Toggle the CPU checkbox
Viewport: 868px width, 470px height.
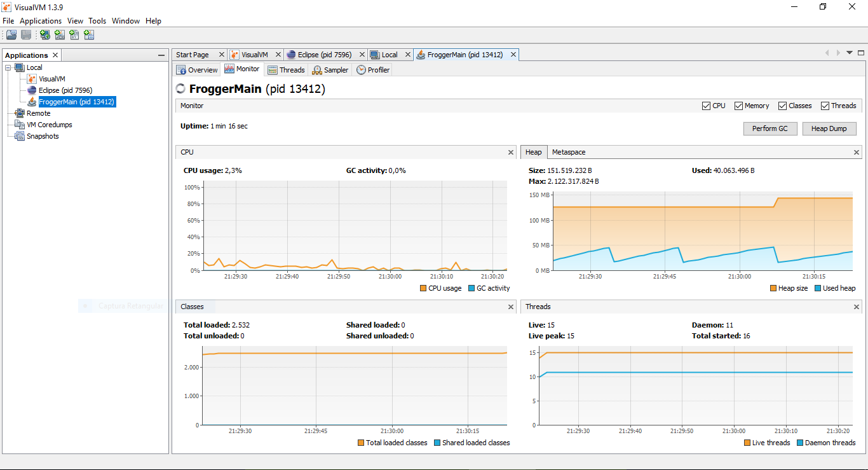point(706,106)
